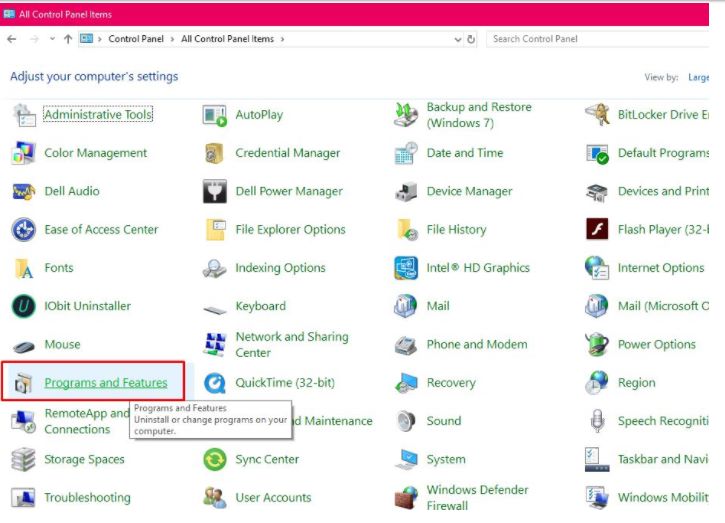Open the Programs and Features link
Screen dimensions: 725x523
(106, 383)
